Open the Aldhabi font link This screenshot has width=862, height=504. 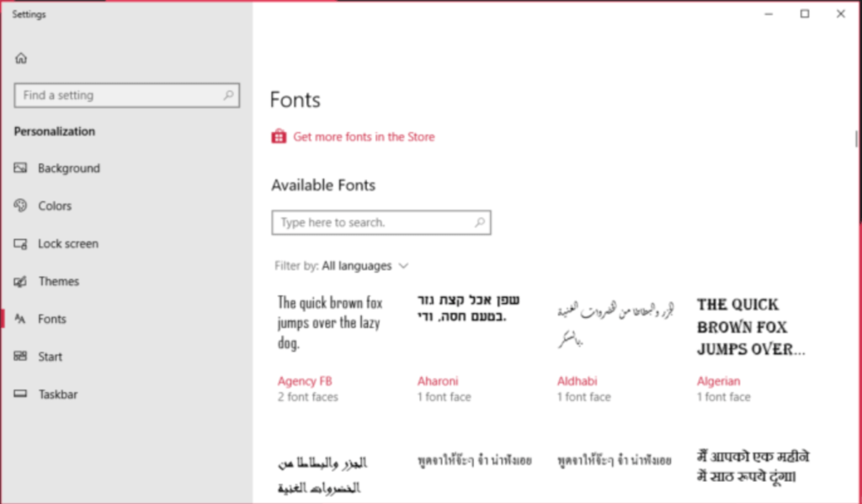point(577,381)
